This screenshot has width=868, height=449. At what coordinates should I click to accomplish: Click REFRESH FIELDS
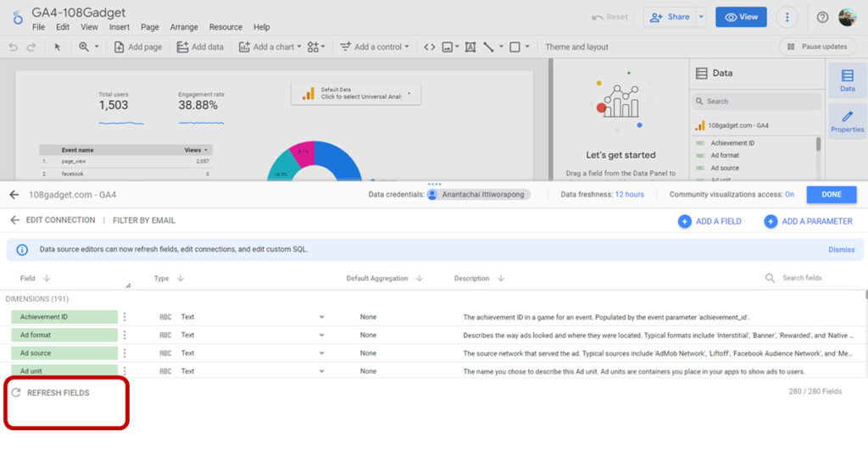click(x=50, y=392)
